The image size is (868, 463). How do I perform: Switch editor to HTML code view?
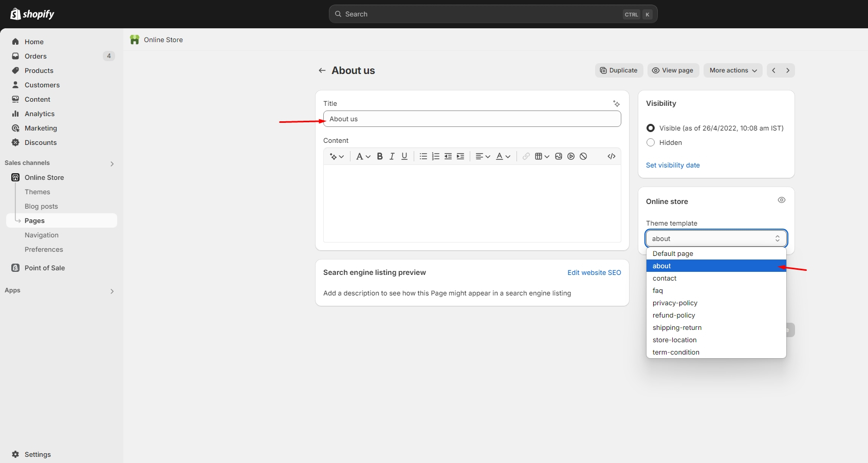pyautogui.click(x=612, y=156)
